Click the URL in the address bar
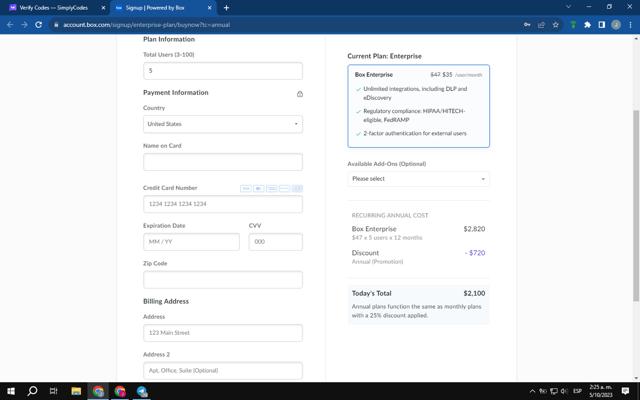The height and width of the screenshot is (400, 640). click(147, 25)
